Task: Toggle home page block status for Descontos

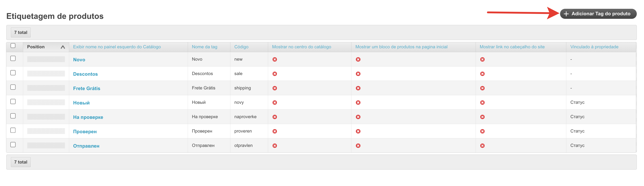Action: (x=358, y=74)
